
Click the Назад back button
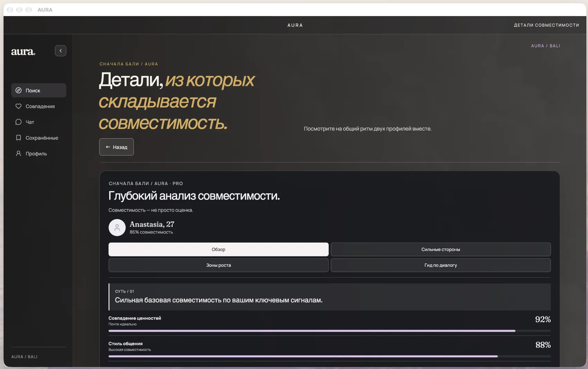[x=117, y=147]
